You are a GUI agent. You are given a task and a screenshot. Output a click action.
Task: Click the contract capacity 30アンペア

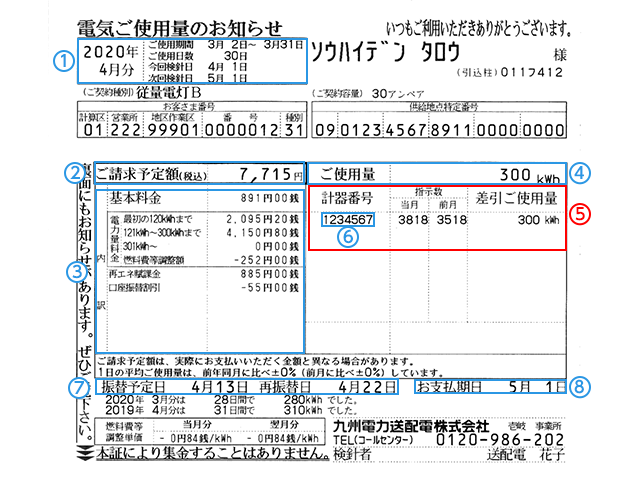pyautogui.click(x=398, y=94)
